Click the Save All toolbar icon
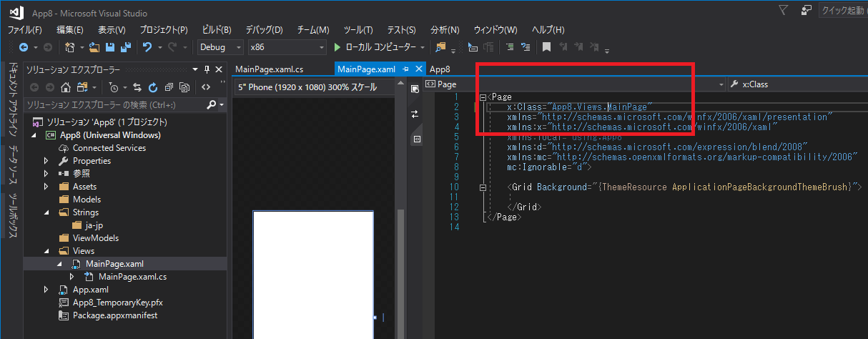868x339 pixels. (x=126, y=47)
